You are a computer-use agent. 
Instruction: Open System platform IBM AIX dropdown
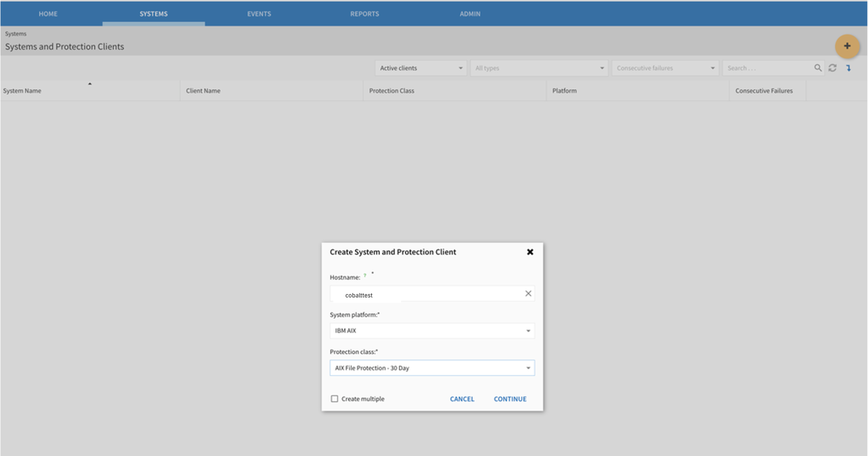(432, 331)
